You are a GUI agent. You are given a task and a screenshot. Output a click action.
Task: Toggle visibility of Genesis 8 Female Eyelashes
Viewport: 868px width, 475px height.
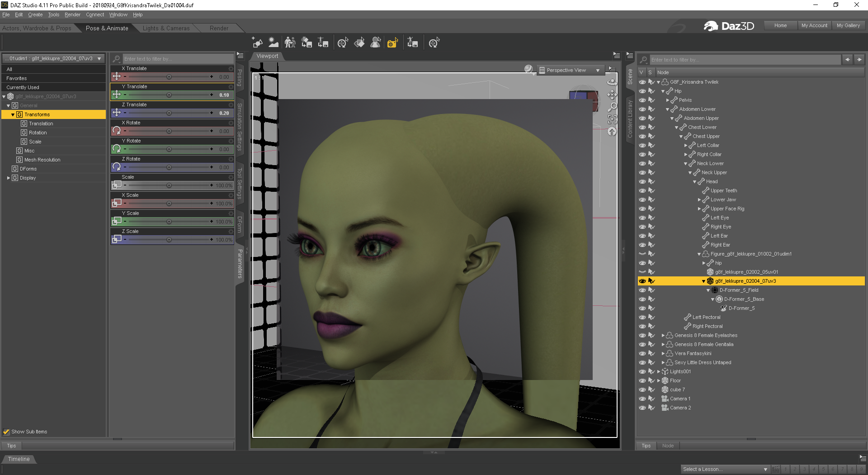642,335
